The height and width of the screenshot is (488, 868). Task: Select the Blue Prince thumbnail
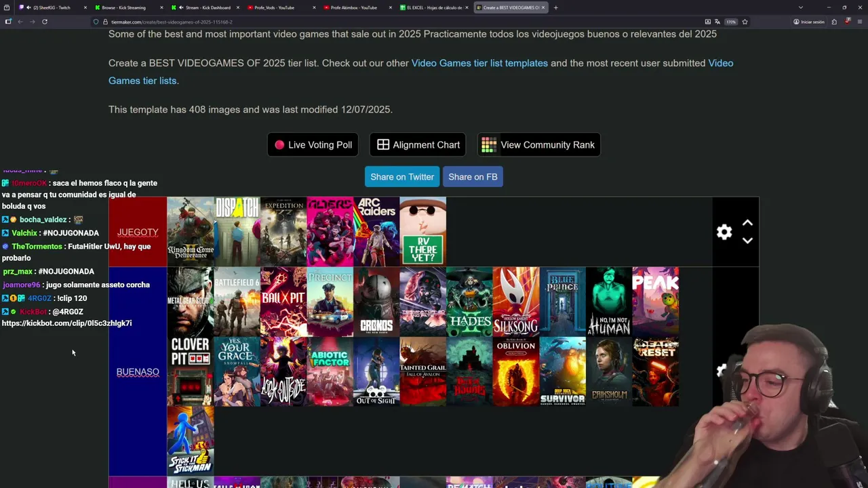(x=563, y=302)
